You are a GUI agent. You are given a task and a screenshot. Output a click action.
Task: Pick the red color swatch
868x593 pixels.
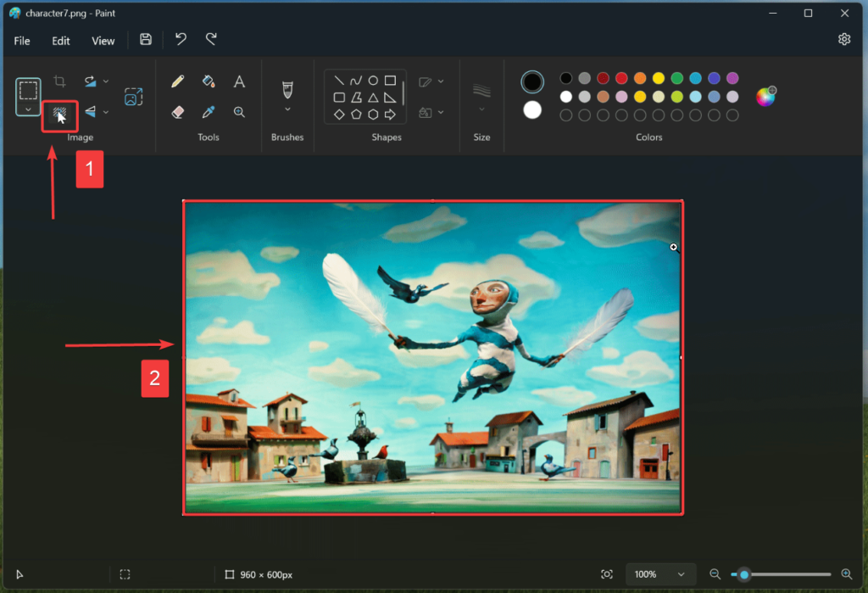coord(621,78)
